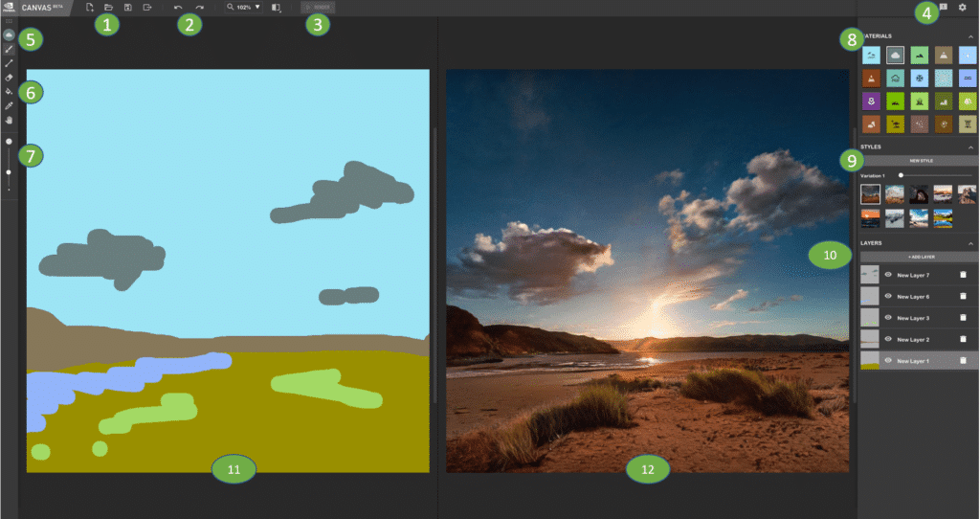This screenshot has width=980, height=519.
Task: Collapse the Materials panel
Action: (971, 36)
